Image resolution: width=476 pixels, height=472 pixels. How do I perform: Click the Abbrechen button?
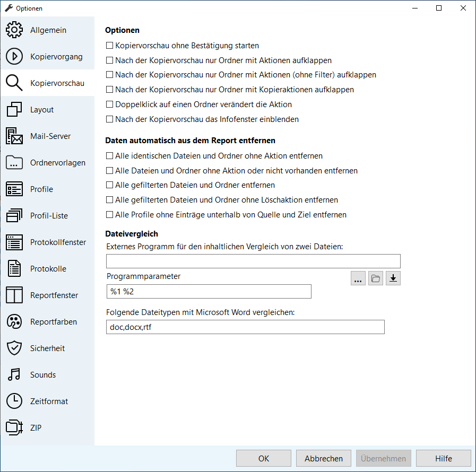[x=324, y=459]
